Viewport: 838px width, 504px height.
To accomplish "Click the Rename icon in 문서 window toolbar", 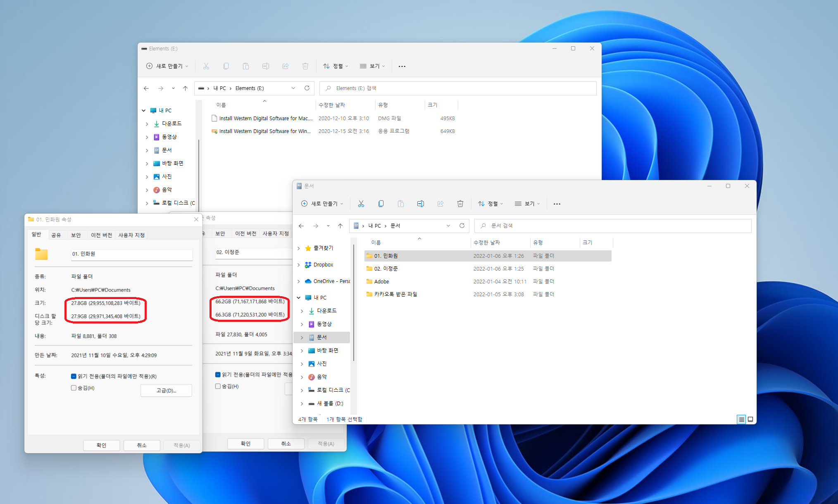I will [420, 204].
